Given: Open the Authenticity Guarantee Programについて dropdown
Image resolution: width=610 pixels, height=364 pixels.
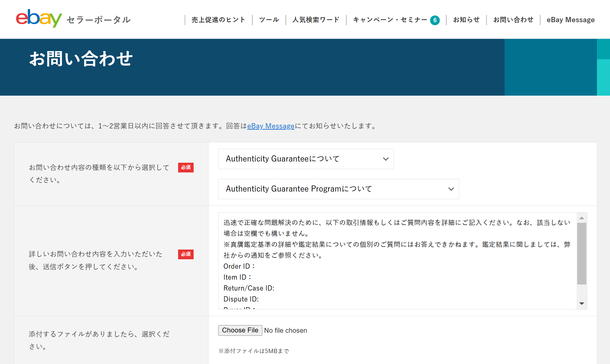Looking at the screenshot, I should pos(339,189).
